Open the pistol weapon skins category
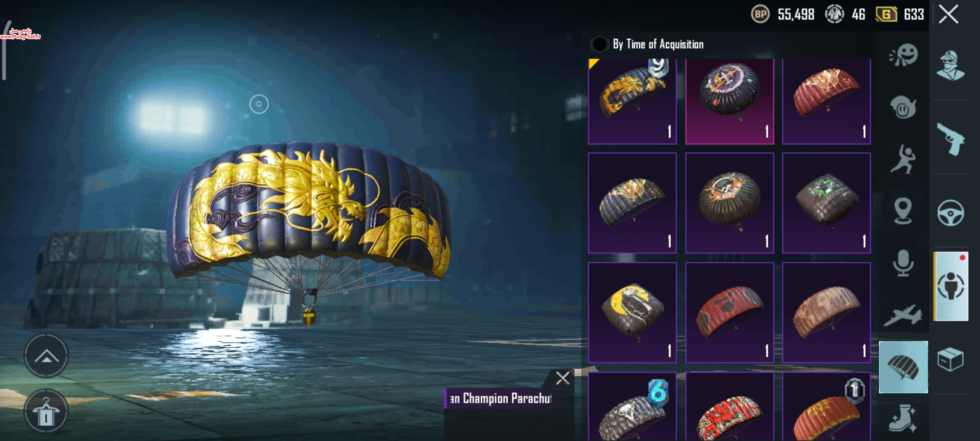Viewport: 980px width, 441px height. 951,139
